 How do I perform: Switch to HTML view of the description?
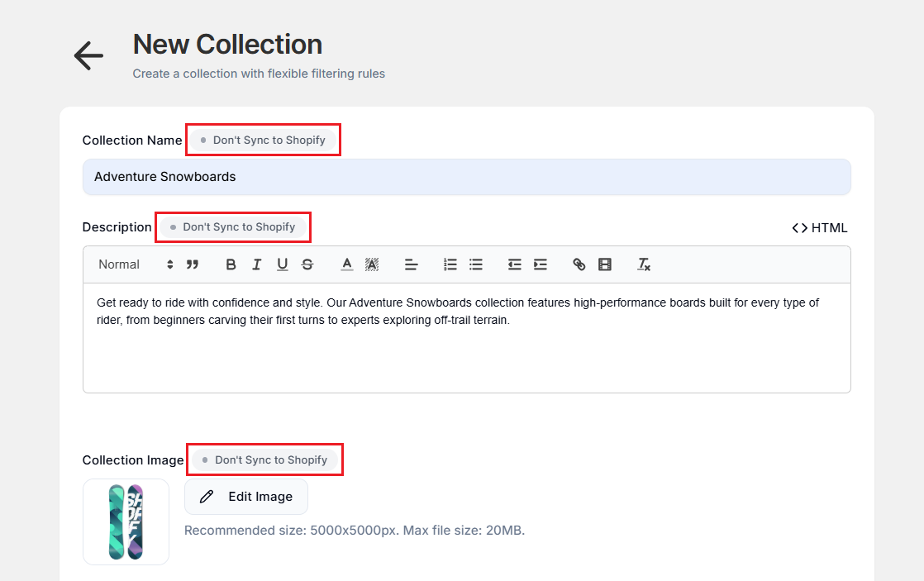tap(820, 227)
